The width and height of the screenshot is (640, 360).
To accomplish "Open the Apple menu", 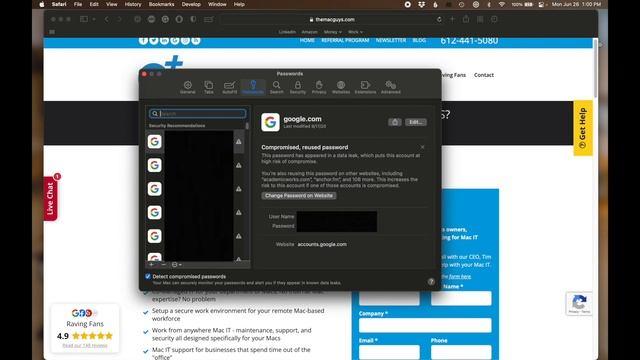I will point(42,4).
